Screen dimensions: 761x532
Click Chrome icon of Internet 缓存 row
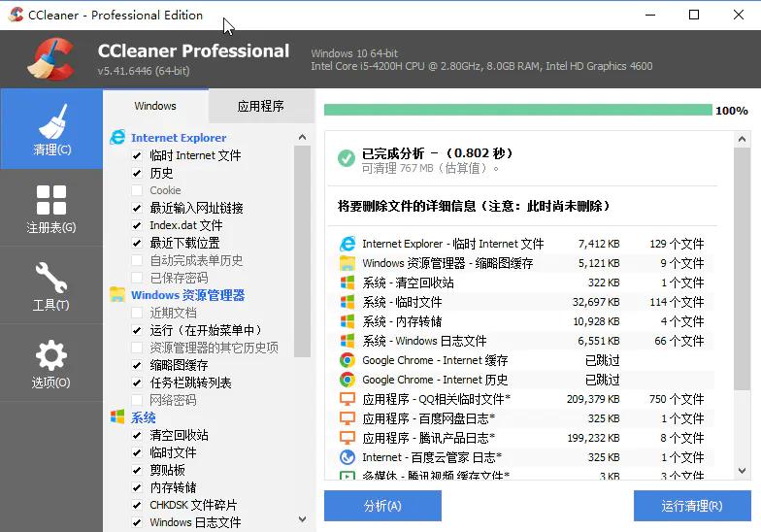coord(347,360)
